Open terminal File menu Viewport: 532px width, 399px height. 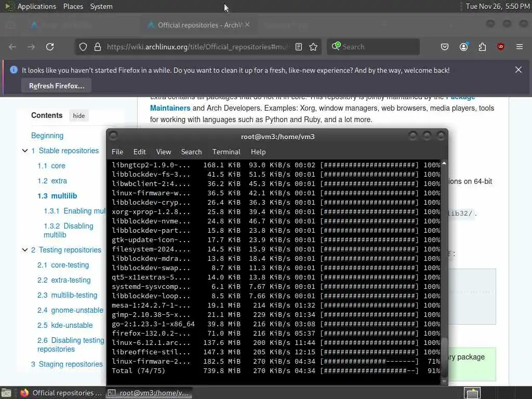[x=117, y=152]
